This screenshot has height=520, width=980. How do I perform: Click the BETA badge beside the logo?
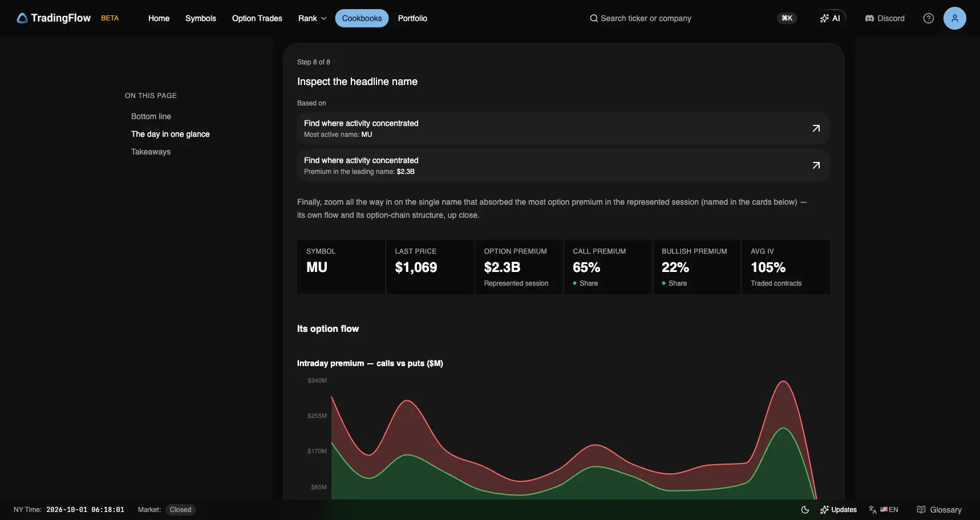click(x=110, y=18)
